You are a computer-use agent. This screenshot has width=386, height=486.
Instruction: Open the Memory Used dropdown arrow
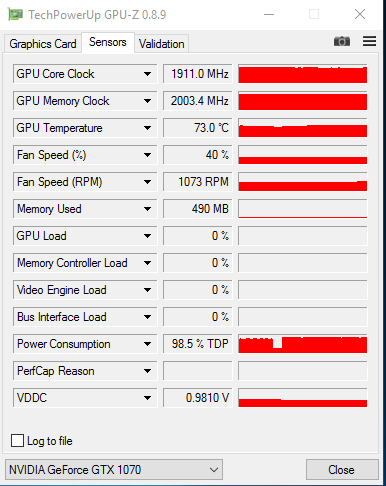click(147, 209)
